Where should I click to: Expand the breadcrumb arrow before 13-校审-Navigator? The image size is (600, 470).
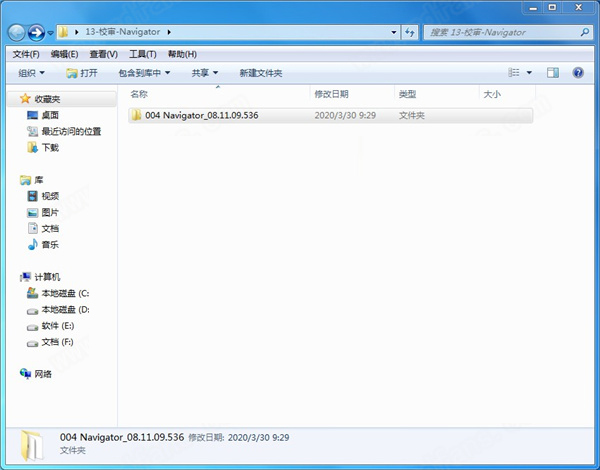click(x=77, y=32)
